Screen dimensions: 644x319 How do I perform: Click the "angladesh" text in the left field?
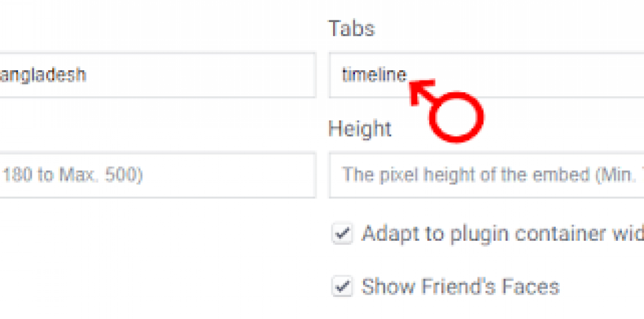(43, 75)
